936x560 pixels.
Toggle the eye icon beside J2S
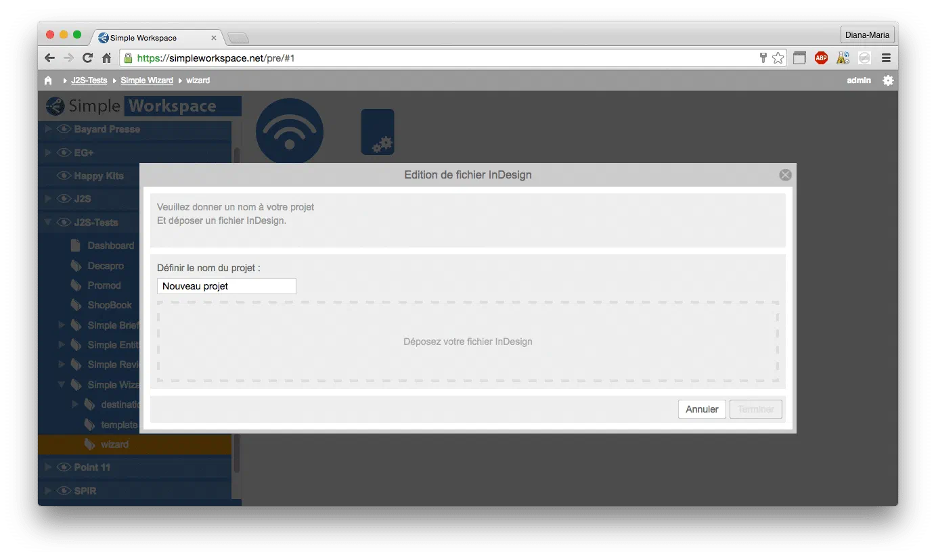[64, 199]
